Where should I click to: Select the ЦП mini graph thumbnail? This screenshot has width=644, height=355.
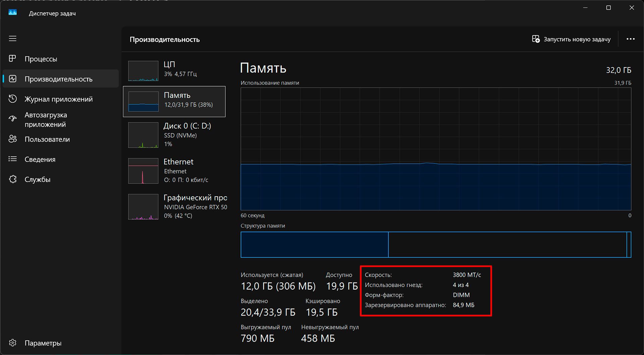[143, 71]
